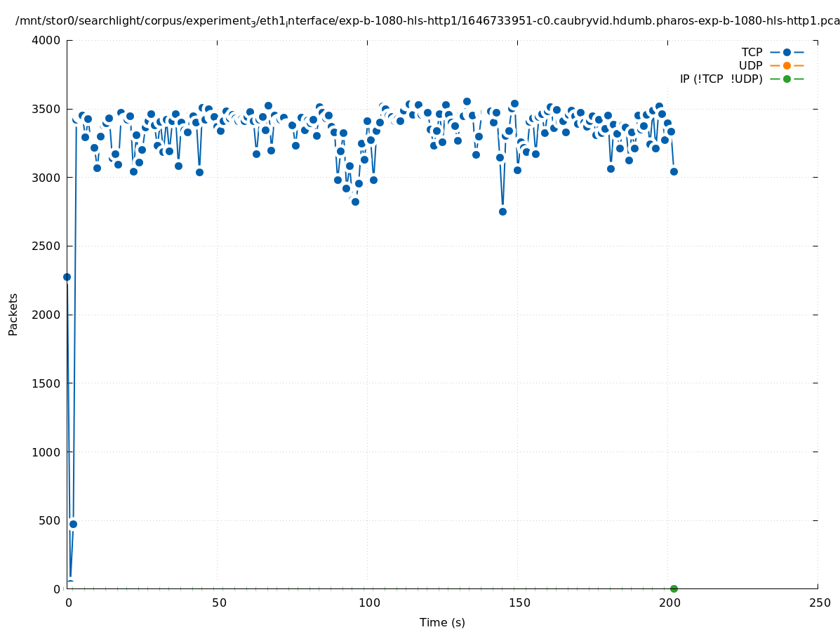The height and width of the screenshot is (632, 840).
Task: Select the UDP legend label
Action: pyautogui.click(x=750, y=65)
